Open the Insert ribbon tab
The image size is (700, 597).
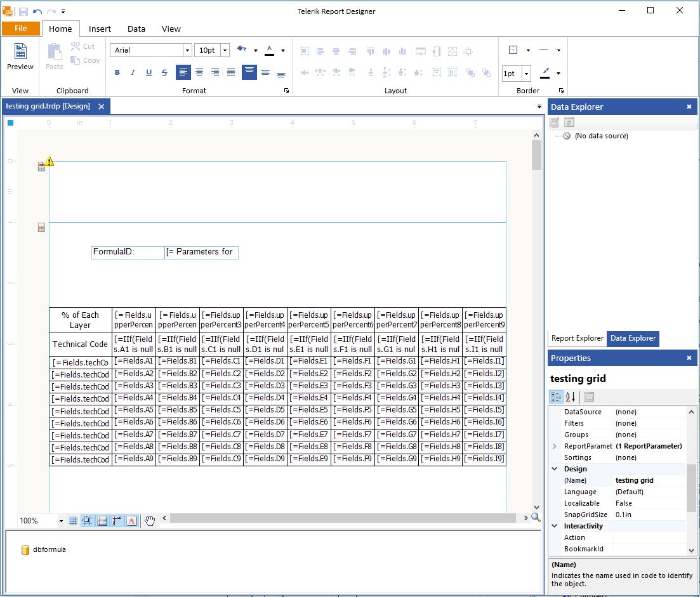(100, 29)
